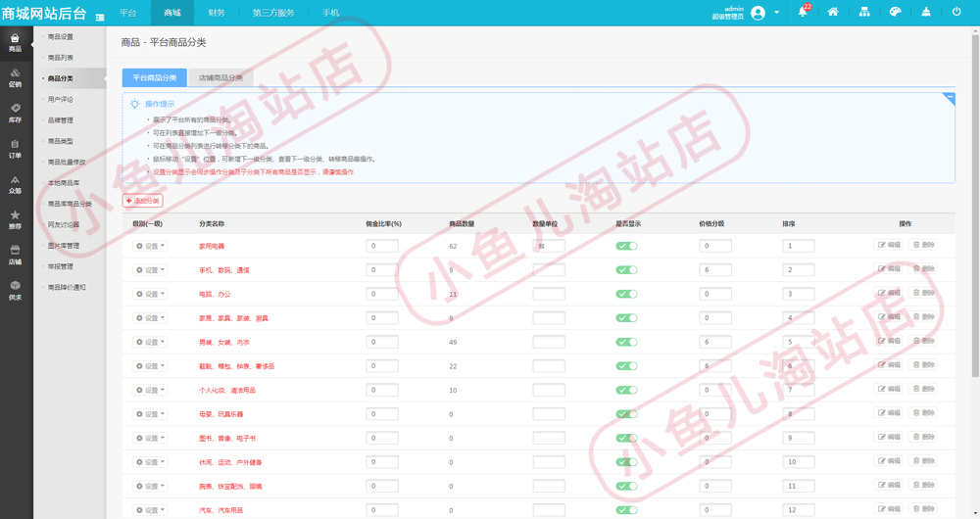This screenshot has height=519, width=980.
Task: Open the 店铺 section in the dark sidebar
Action: tap(15, 256)
